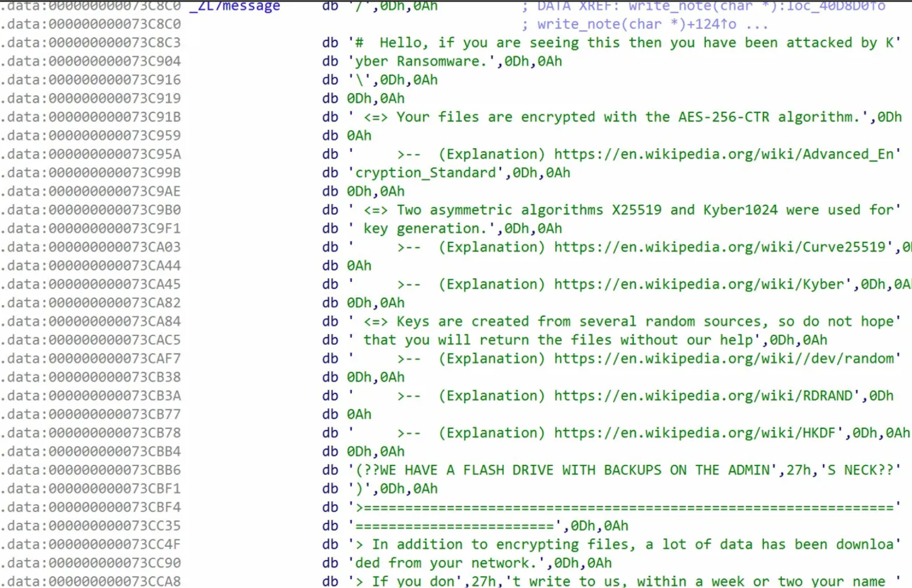Follow the write_note(char *):loc_40D8D0 xref
This screenshot has width=912, height=588.
click(756, 6)
